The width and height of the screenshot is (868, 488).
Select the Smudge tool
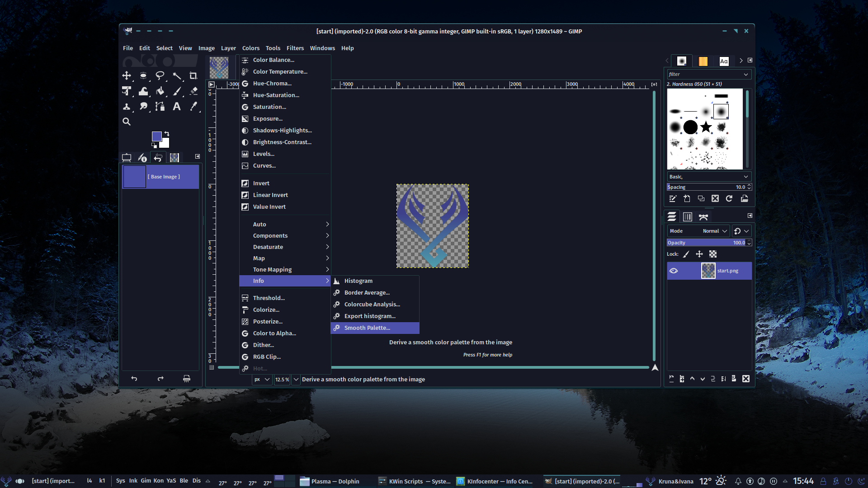pyautogui.click(x=143, y=106)
